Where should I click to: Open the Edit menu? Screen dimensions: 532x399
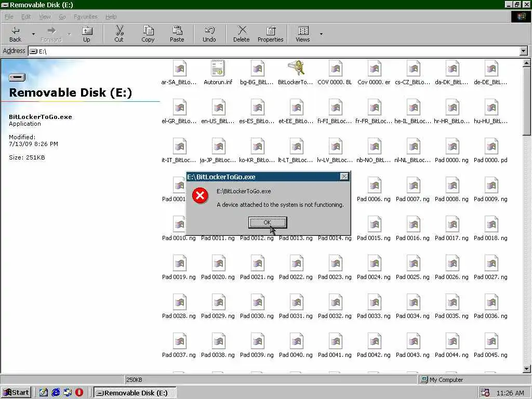26,17
